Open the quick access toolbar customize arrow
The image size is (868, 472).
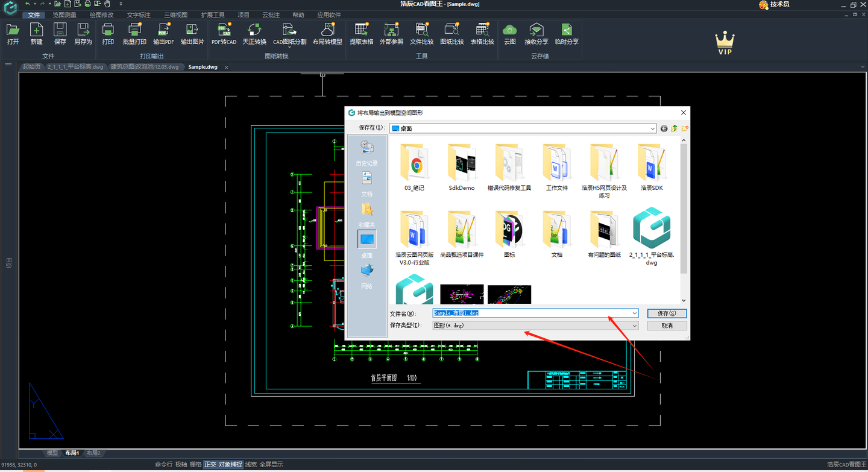121,4
